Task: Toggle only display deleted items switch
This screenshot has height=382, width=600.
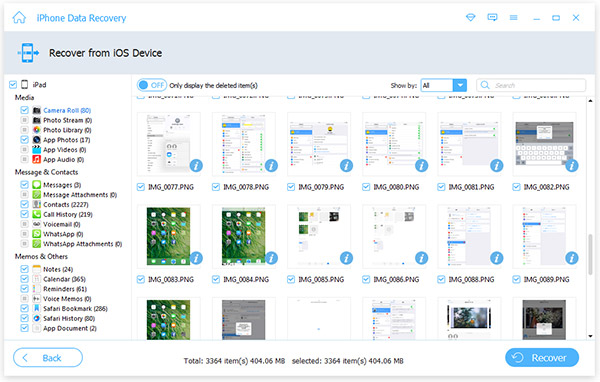Action: (x=152, y=85)
